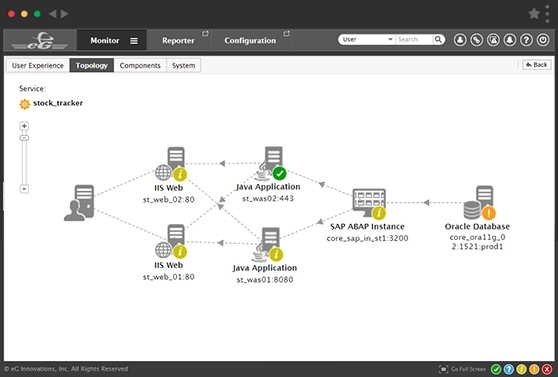Open the Configuration module

coord(250,41)
